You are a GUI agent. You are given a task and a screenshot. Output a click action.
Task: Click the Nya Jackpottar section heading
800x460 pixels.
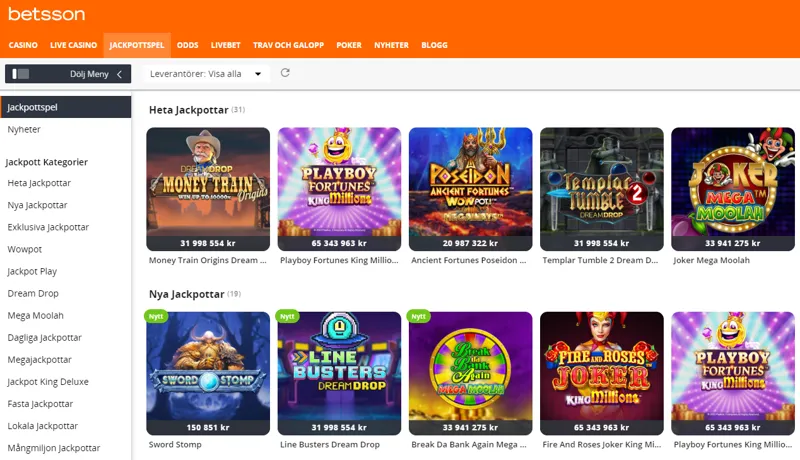click(x=186, y=294)
